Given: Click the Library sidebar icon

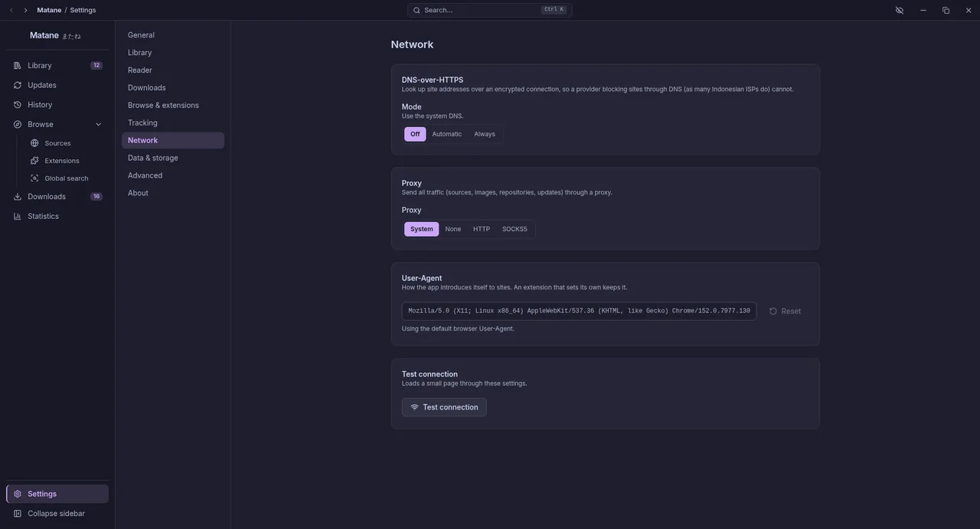Looking at the screenshot, I should 18,66.
